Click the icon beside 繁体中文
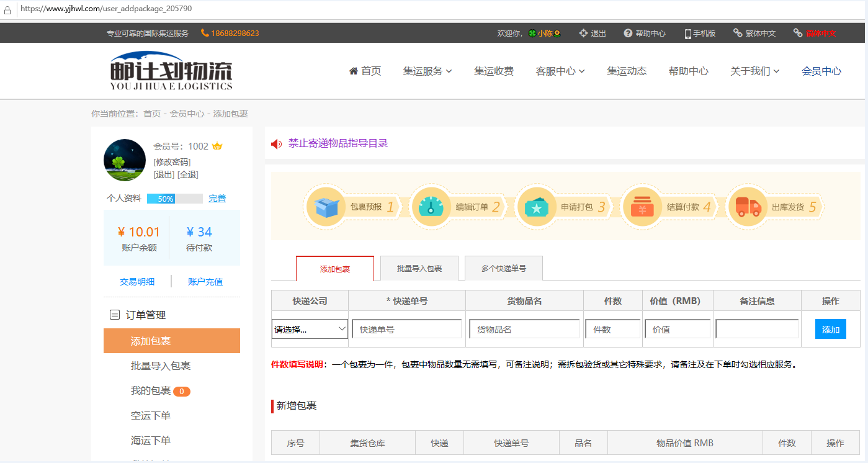This screenshot has width=868, height=463. tap(738, 33)
